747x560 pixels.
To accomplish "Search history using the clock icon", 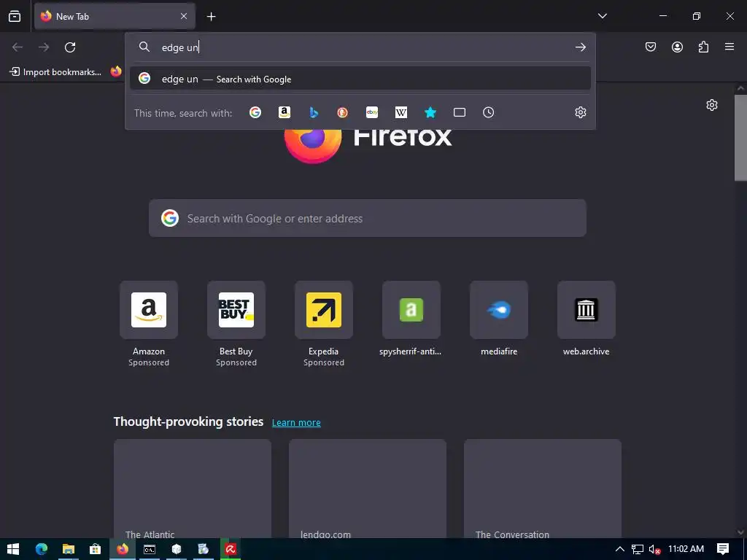I will 488,112.
